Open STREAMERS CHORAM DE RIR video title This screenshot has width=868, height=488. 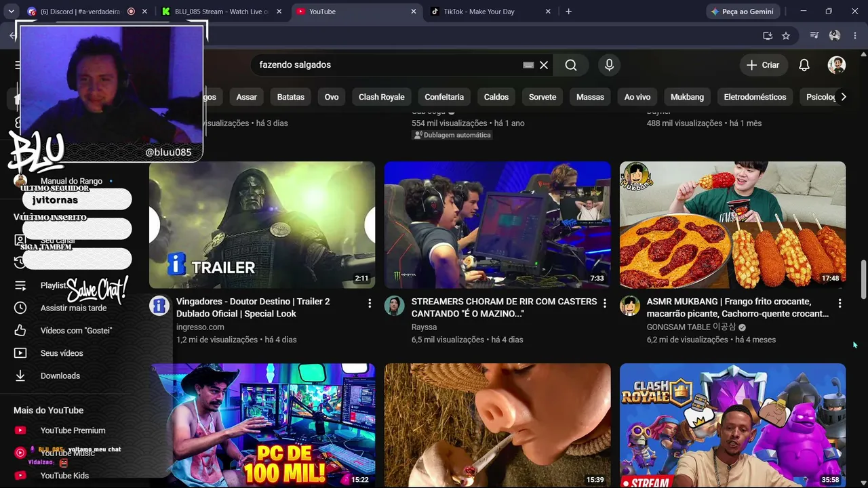504,308
